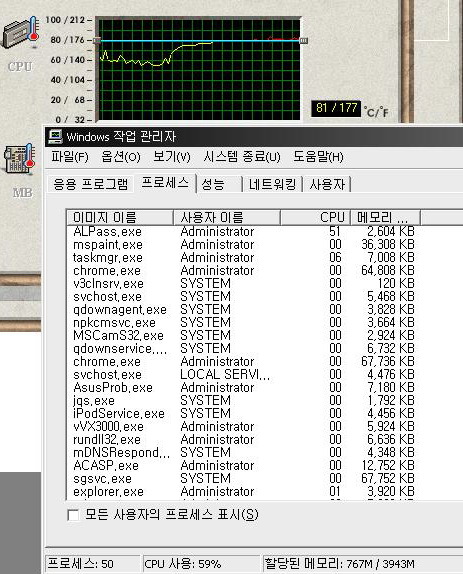
Task: Sort by 이미지 이름 column header
Action: 120,217
